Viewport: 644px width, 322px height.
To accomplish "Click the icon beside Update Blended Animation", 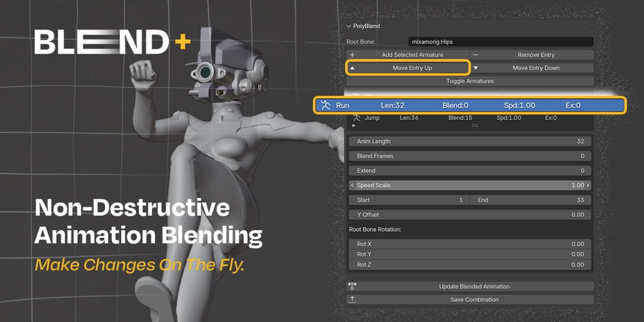I will (352, 287).
